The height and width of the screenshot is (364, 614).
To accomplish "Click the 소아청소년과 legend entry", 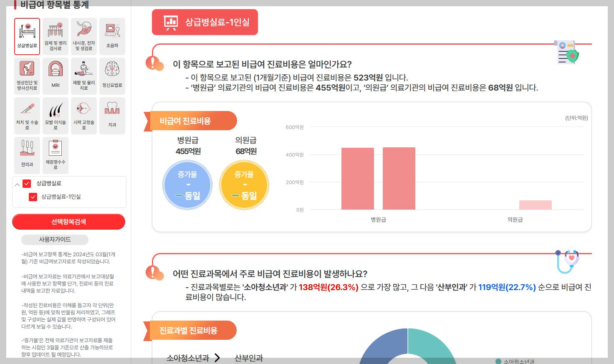I will 515,361.
